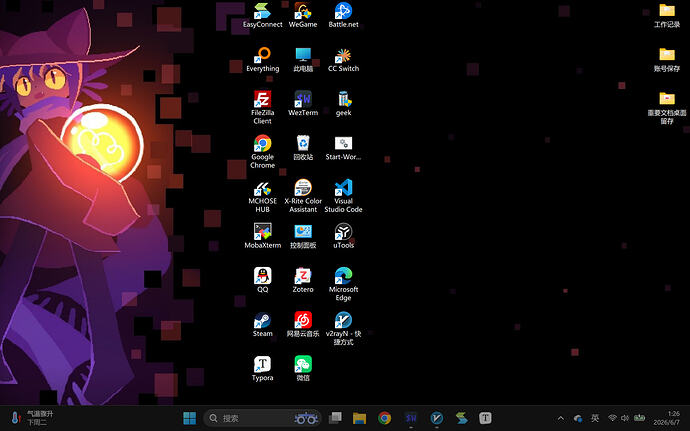Open the EasyConnect desktop shortcut

[x=262, y=15]
